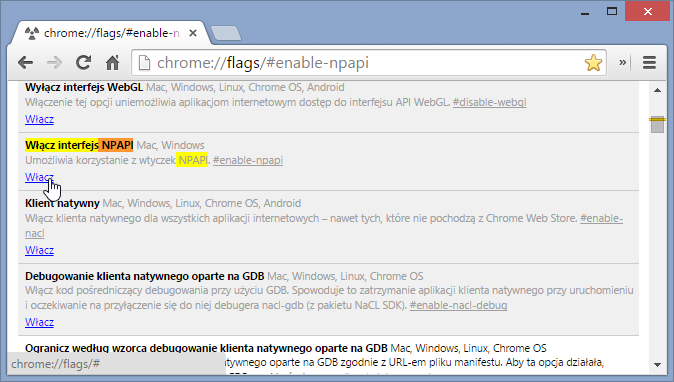Viewport: 674px width, 382px height.
Task: Reload the chrome flags page
Action: (x=83, y=63)
